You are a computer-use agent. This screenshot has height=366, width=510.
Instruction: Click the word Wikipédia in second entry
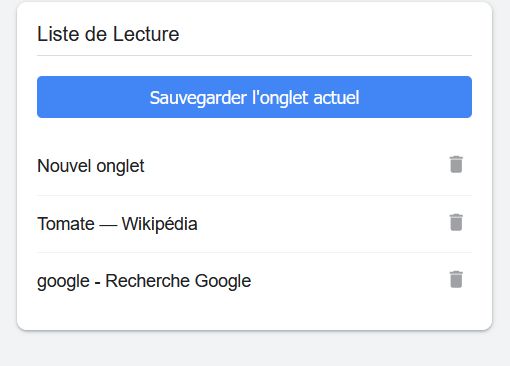pos(160,224)
